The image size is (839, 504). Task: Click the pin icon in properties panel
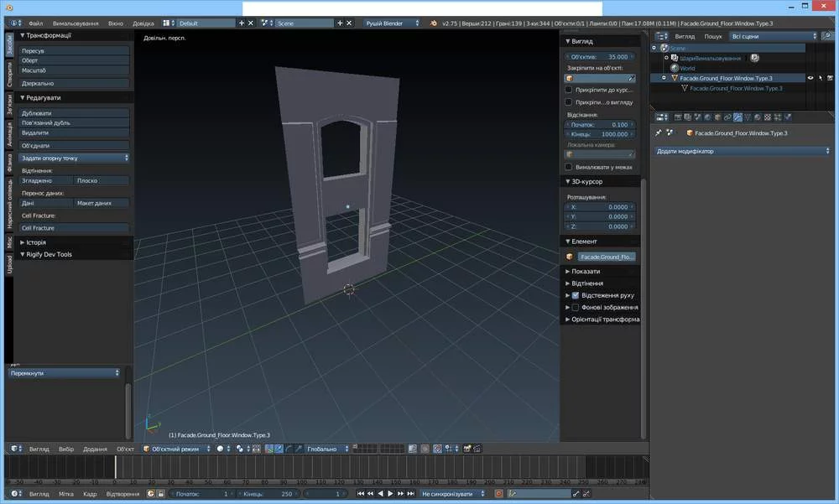coord(659,132)
